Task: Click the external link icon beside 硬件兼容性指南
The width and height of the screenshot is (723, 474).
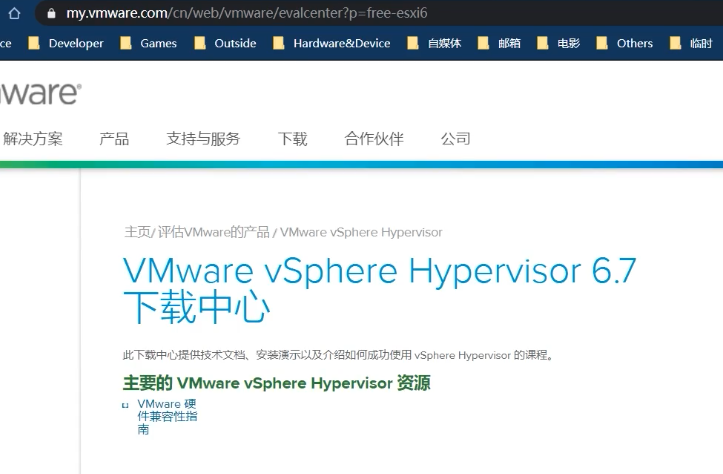Action: (x=125, y=405)
